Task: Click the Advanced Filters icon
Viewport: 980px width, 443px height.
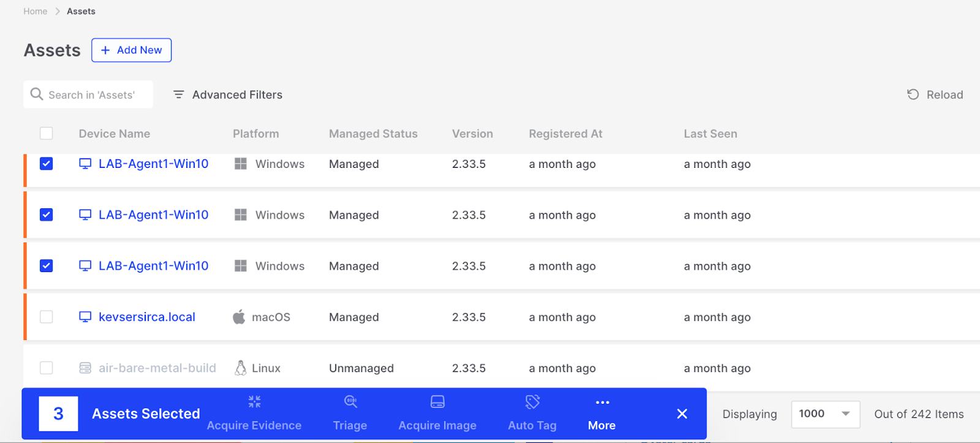Action: [179, 94]
